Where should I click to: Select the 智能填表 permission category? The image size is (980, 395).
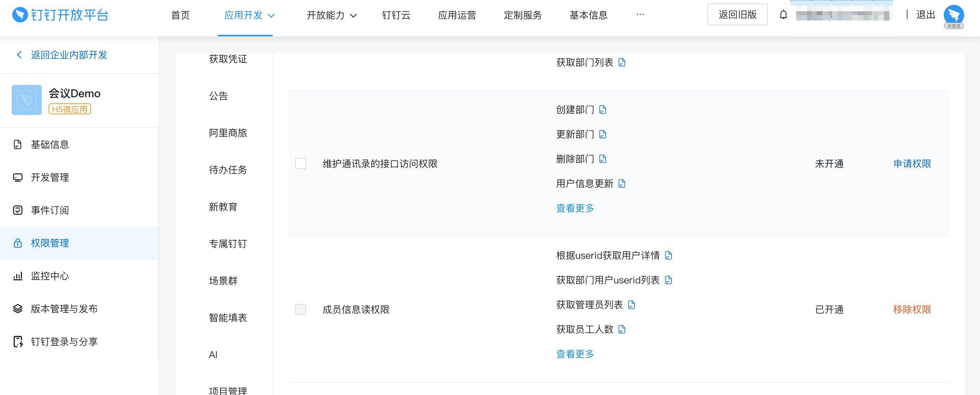click(x=228, y=317)
